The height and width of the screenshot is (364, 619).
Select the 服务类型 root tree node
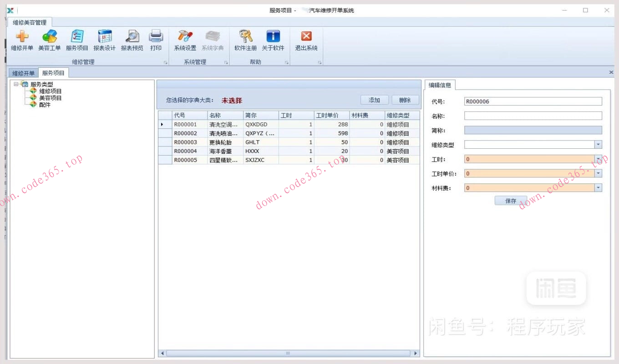(x=41, y=84)
